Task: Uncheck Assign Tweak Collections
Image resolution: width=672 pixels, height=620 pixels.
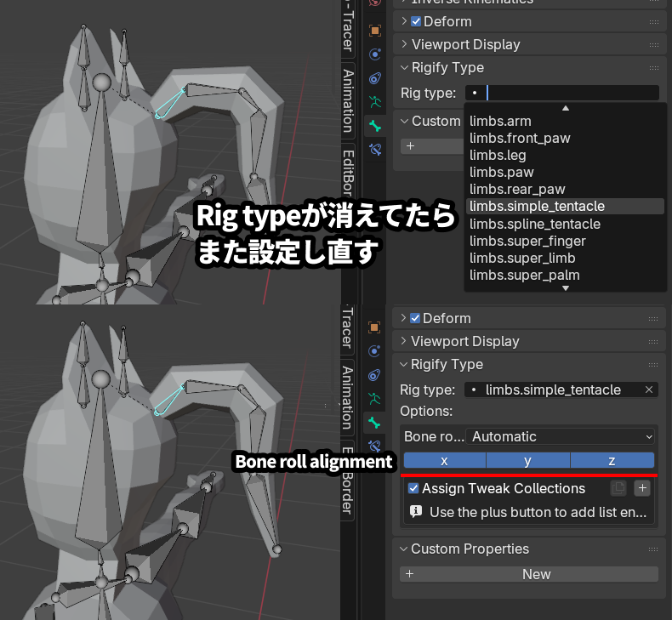Action: tap(413, 488)
